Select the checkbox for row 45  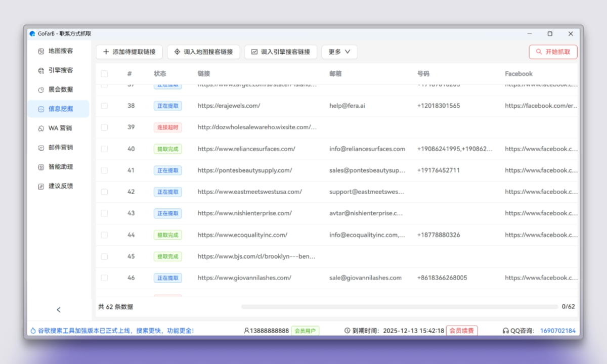click(104, 256)
